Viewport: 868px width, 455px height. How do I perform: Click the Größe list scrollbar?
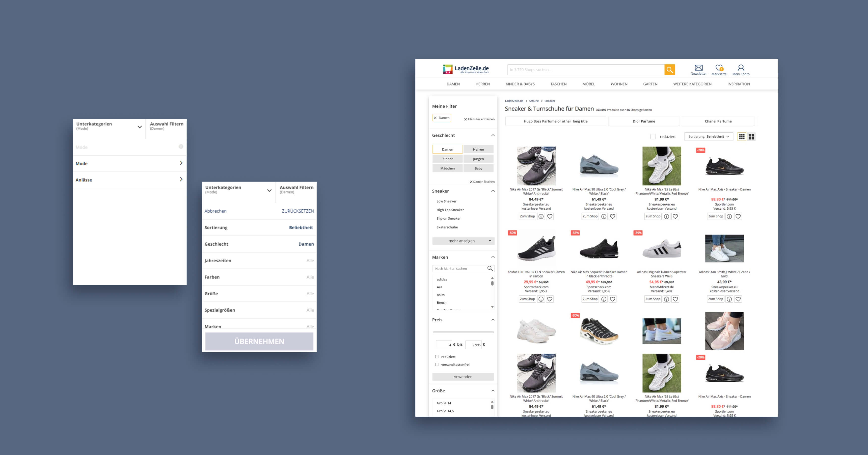point(492,408)
